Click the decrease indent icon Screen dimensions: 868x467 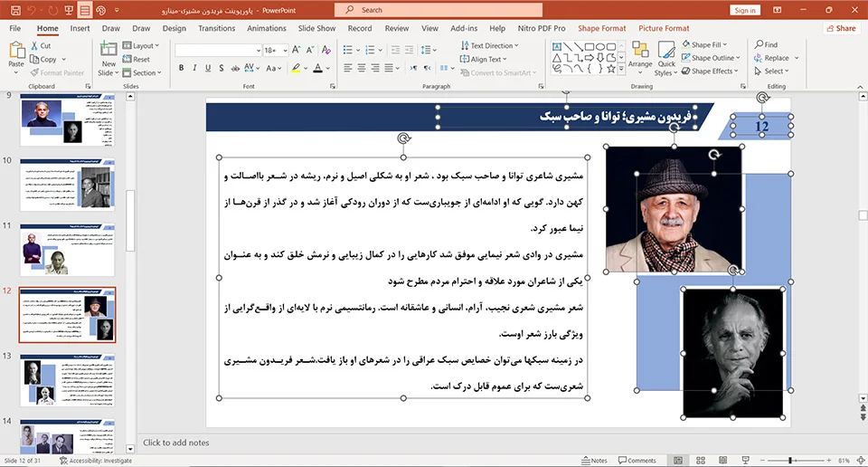tap(395, 50)
